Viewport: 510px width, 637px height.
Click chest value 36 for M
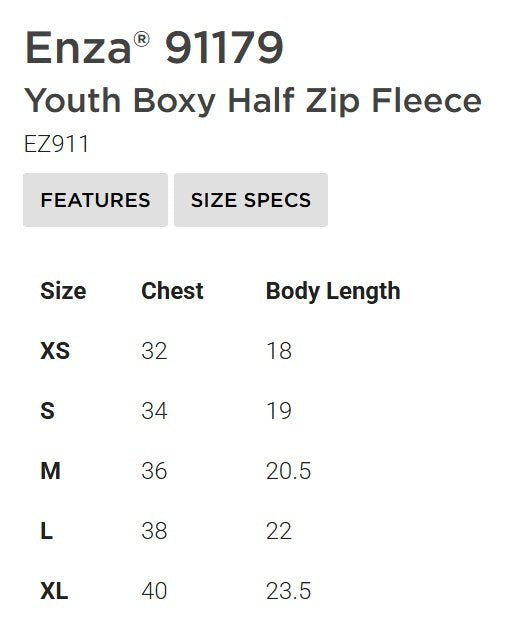click(x=154, y=471)
